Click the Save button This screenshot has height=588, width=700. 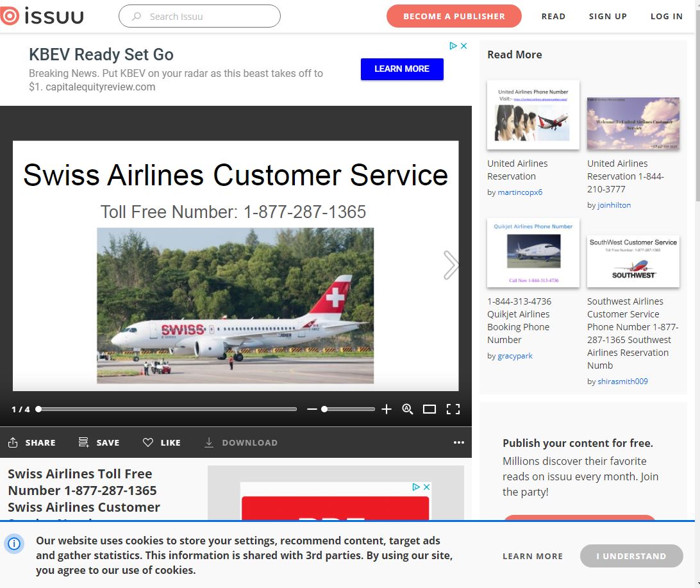99,442
